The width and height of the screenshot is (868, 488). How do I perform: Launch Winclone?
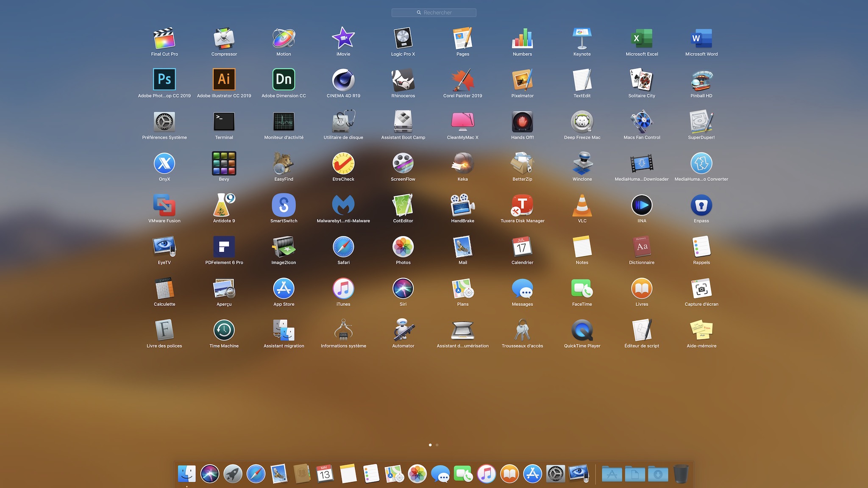click(x=582, y=163)
